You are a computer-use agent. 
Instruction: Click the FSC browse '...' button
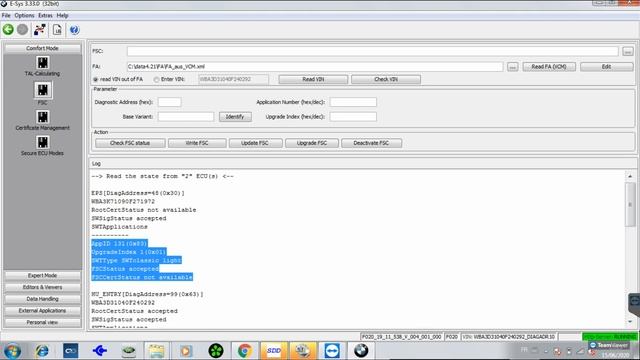628,51
